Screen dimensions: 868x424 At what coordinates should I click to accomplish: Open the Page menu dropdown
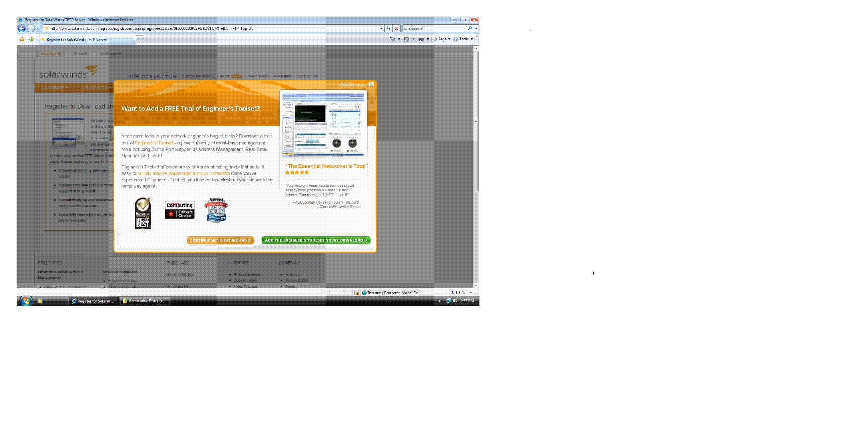442,39
